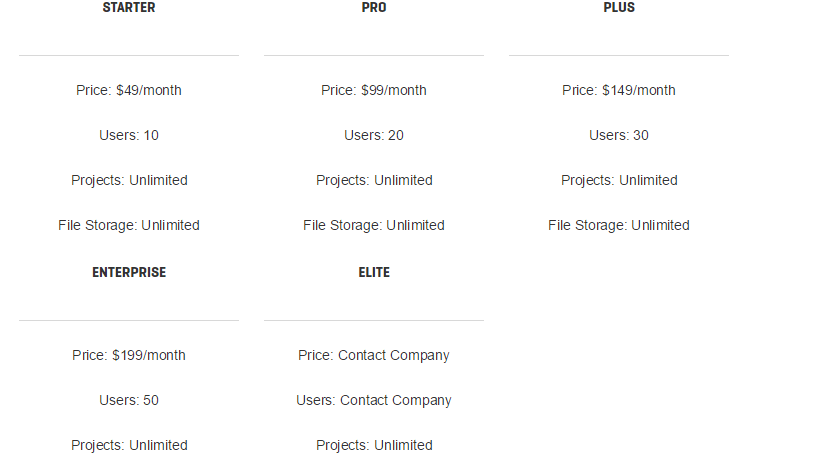
Task: Click Users: 30 in Plus plan
Action: (619, 135)
